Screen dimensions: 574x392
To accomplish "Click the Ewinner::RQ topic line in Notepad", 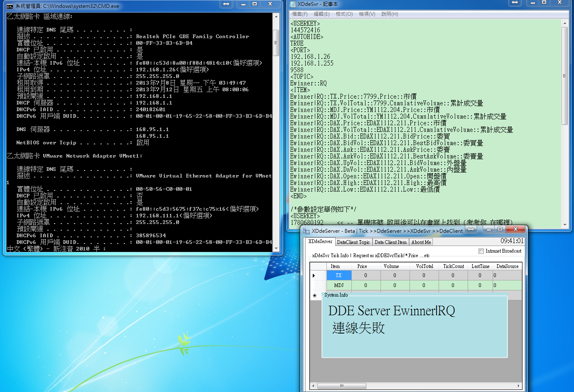I will (308, 83).
